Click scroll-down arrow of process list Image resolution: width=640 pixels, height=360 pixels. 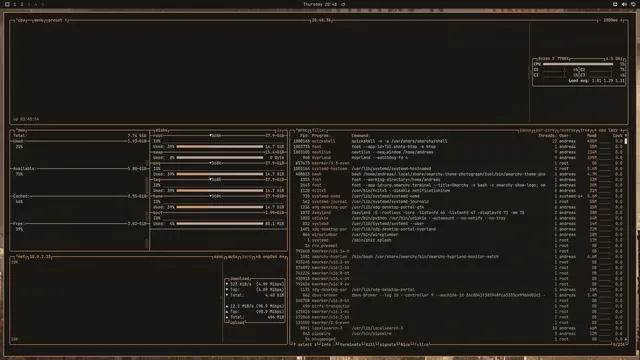click(x=626, y=339)
